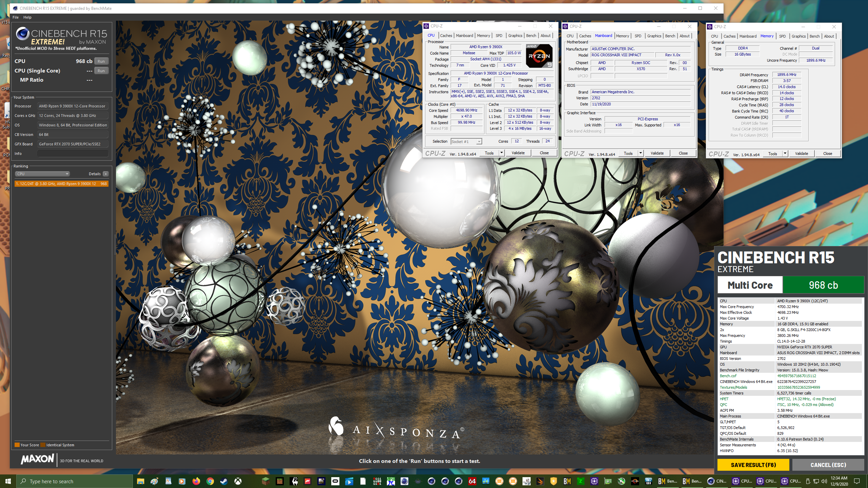This screenshot has width=868, height=488.
Task: Click the '968 cb' green Multi Core score
Action: click(x=823, y=285)
